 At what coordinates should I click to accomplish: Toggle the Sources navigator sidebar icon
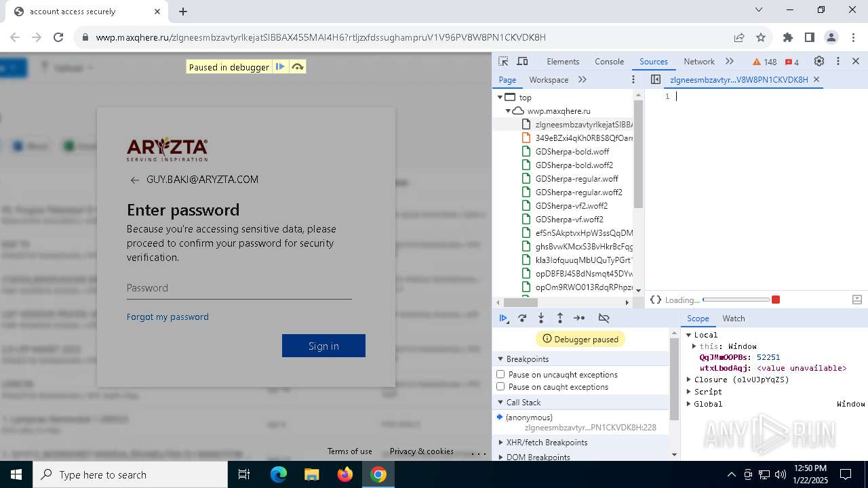(655, 79)
